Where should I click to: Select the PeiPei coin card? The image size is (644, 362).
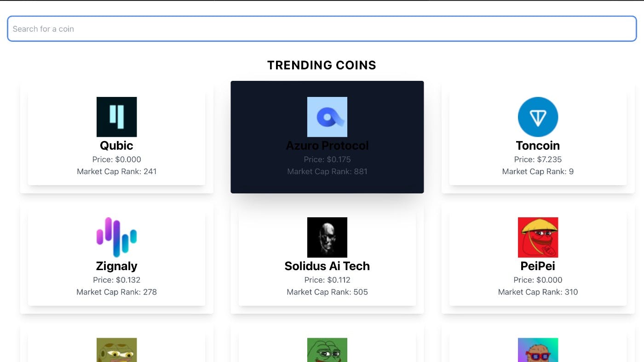[538, 257]
